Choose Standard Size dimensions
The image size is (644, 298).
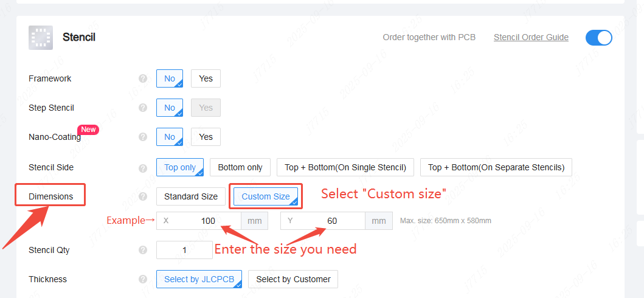191,196
